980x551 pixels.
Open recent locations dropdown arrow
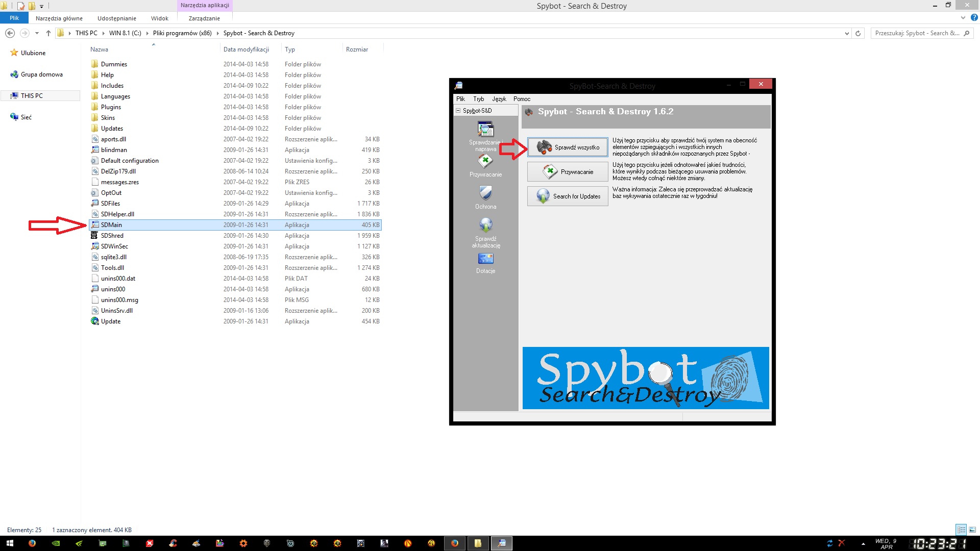(37, 33)
